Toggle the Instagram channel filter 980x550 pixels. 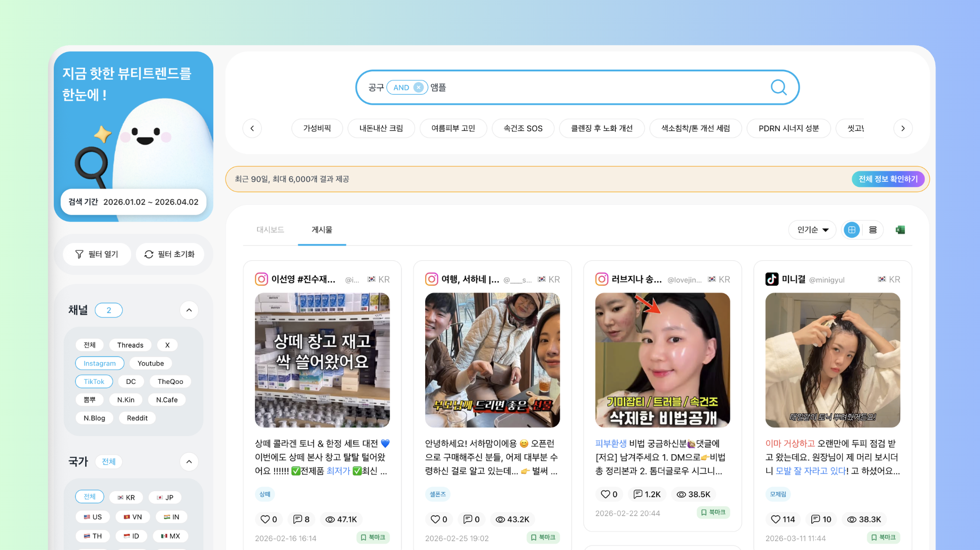tap(99, 363)
